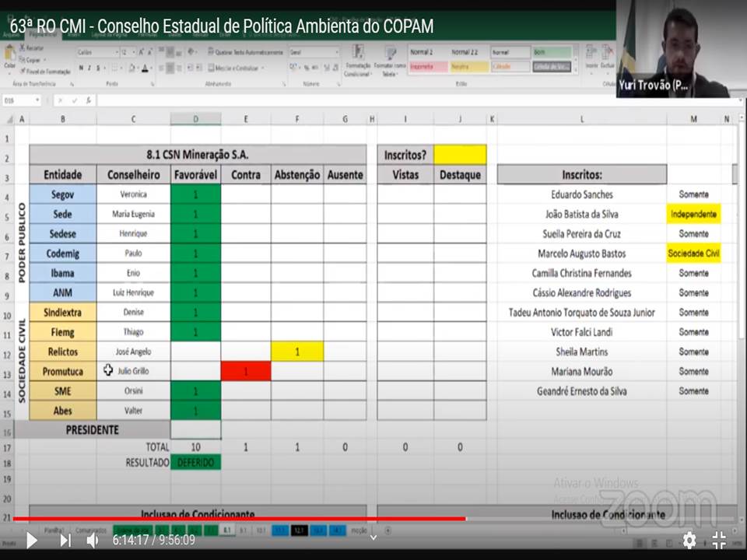The width and height of the screenshot is (747, 560).
Task: Exit full screen mode
Action: (720, 540)
